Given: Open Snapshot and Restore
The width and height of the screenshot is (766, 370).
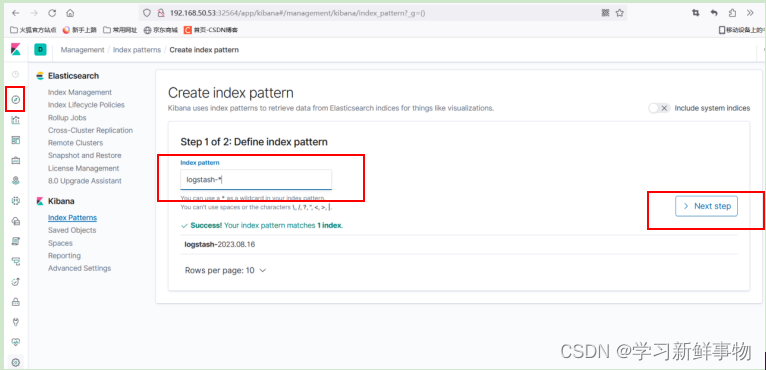Looking at the screenshot, I should point(85,155).
